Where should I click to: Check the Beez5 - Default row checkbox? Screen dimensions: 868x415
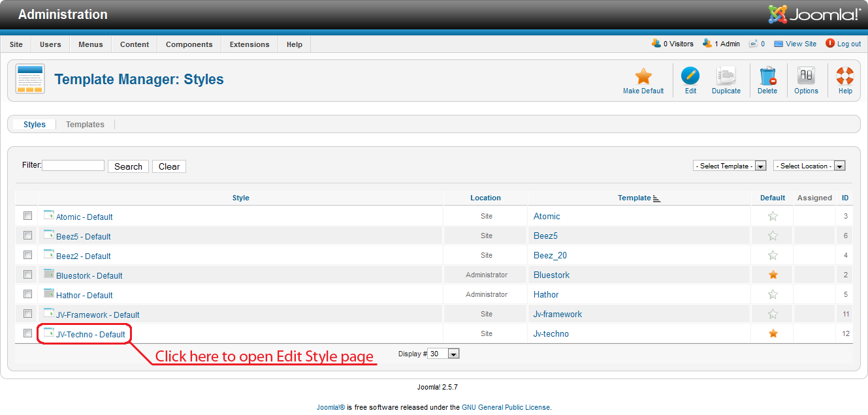point(27,235)
